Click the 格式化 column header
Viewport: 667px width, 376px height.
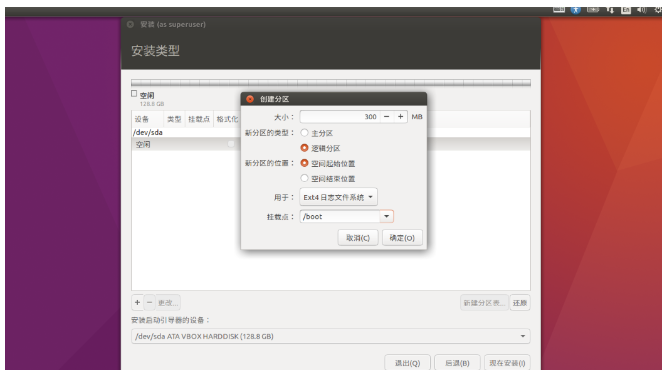[227, 119]
